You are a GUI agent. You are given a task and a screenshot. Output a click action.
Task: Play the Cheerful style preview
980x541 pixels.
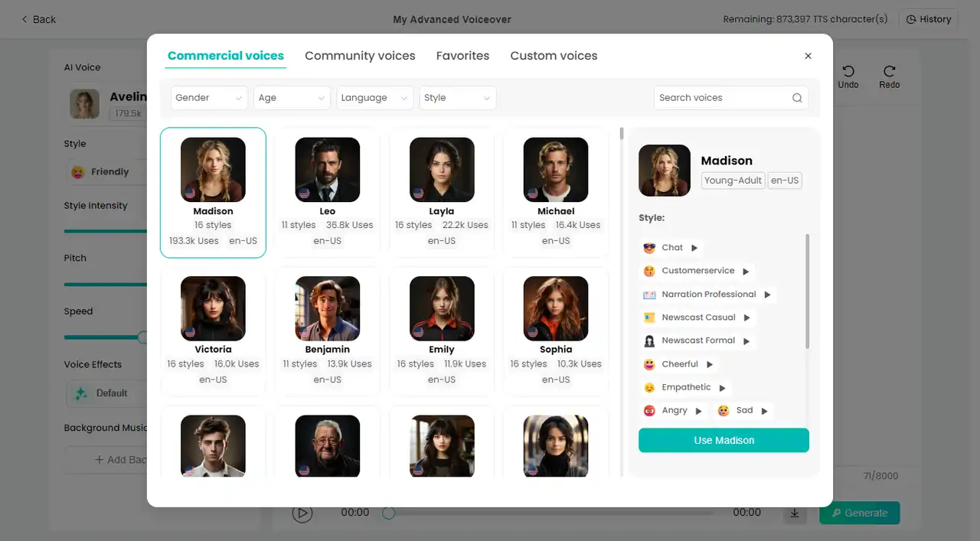point(710,364)
